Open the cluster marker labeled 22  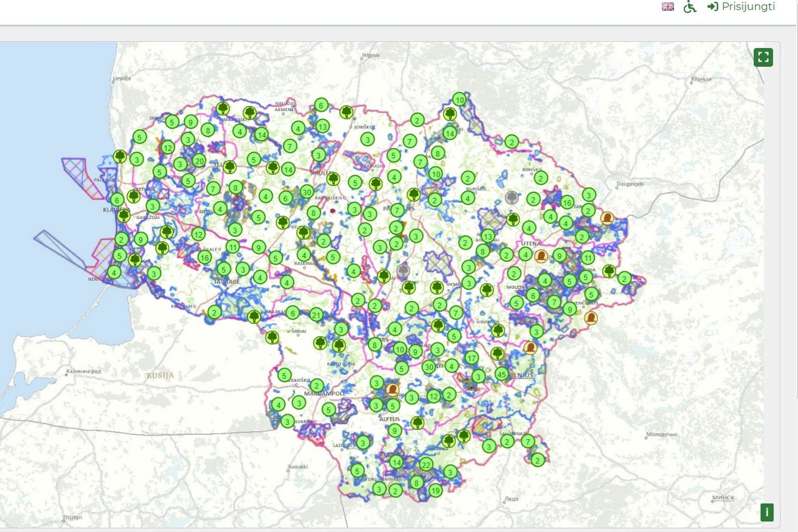[426, 465]
